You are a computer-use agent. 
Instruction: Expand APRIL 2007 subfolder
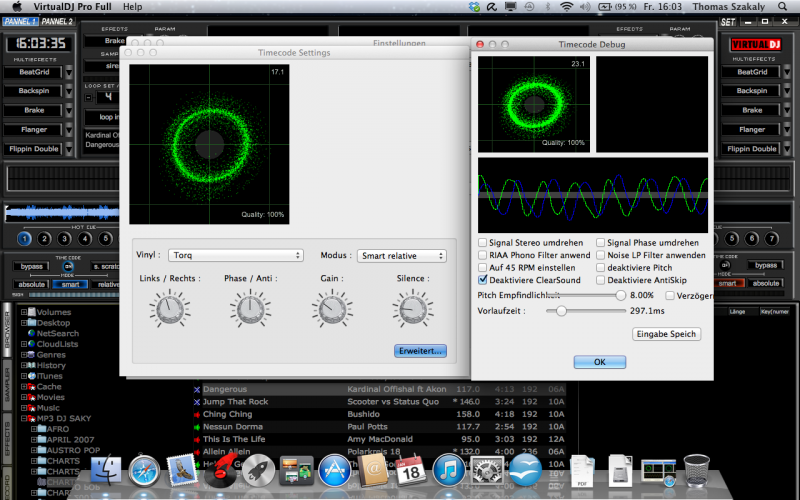34,439
